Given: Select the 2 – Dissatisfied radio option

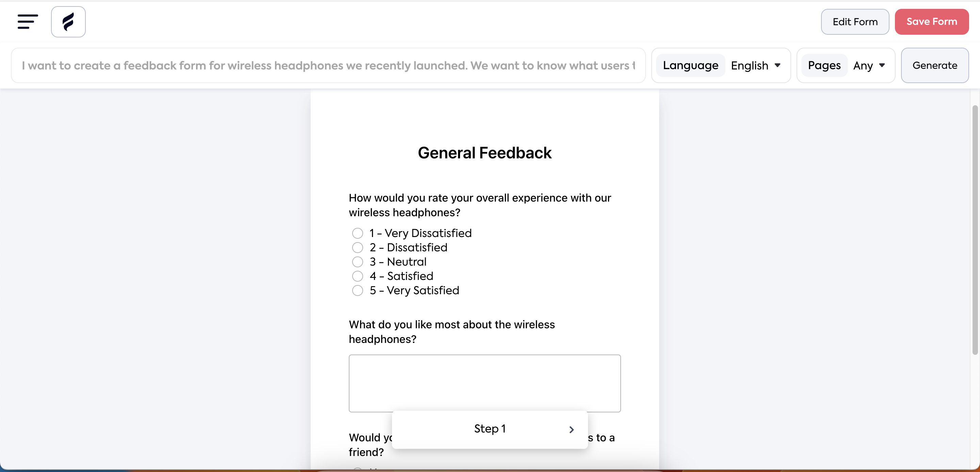Looking at the screenshot, I should pyautogui.click(x=357, y=248).
